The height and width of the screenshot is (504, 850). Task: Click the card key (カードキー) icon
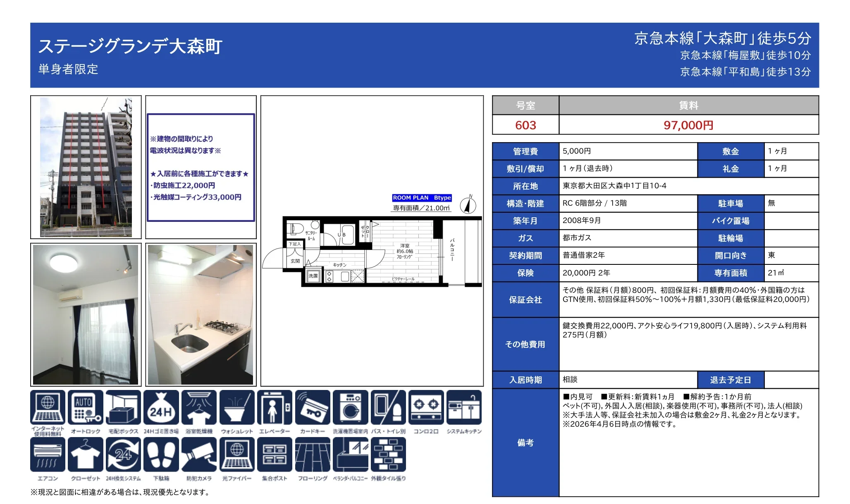click(x=313, y=407)
